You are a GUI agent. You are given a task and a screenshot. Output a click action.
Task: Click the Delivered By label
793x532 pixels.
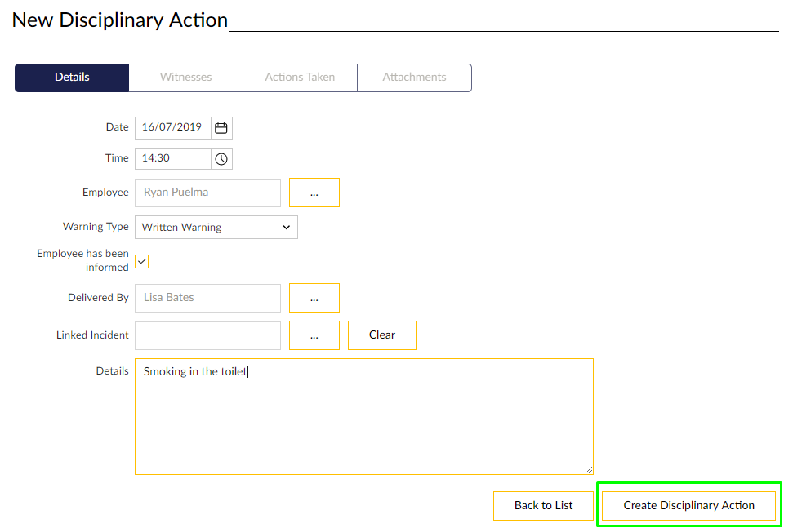[98, 298]
